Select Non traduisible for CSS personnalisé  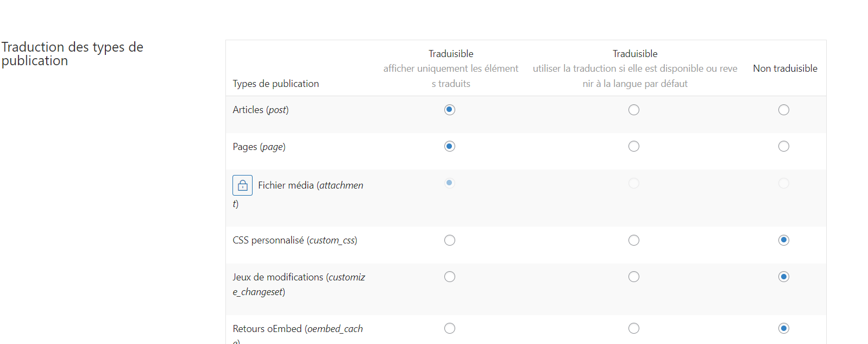(x=784, y=240)
